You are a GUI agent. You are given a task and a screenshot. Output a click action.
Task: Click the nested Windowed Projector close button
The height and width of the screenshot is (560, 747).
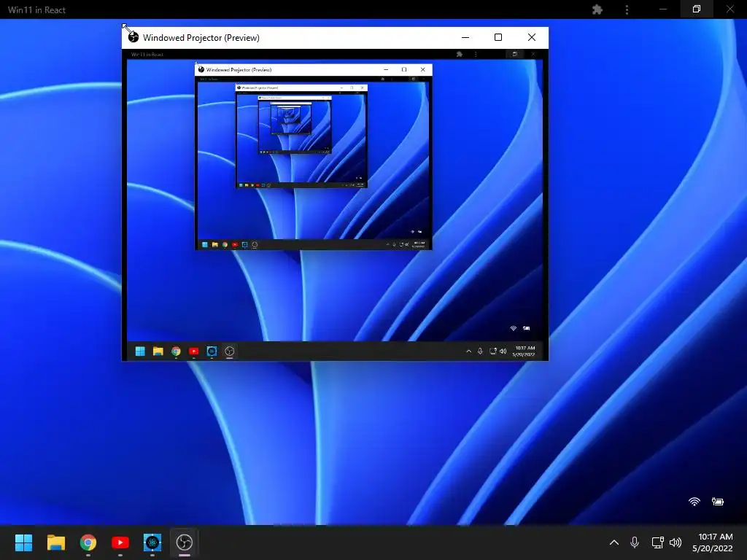(422, 69)
